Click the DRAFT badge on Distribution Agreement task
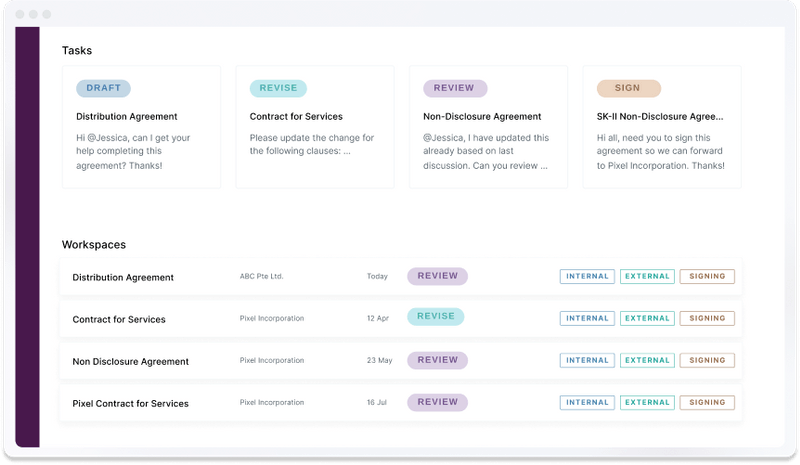This screenshot has height=465, width=800. coord(103,88)
